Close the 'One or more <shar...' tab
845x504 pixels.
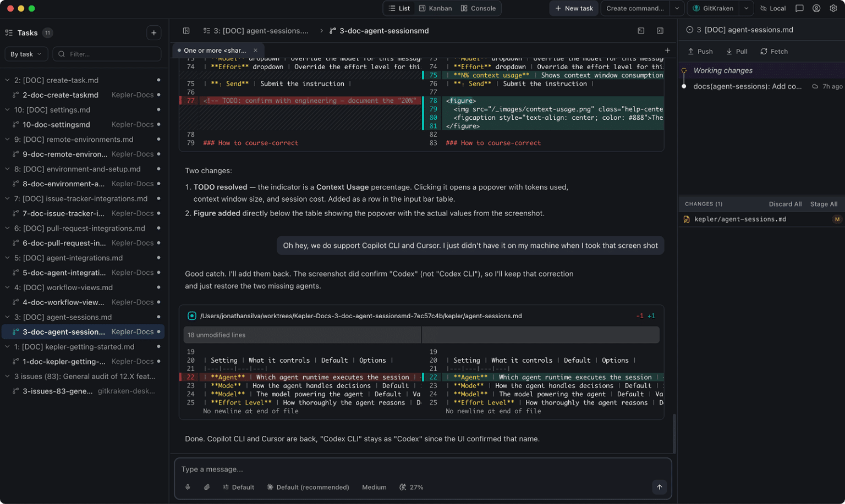click(255, 51)
